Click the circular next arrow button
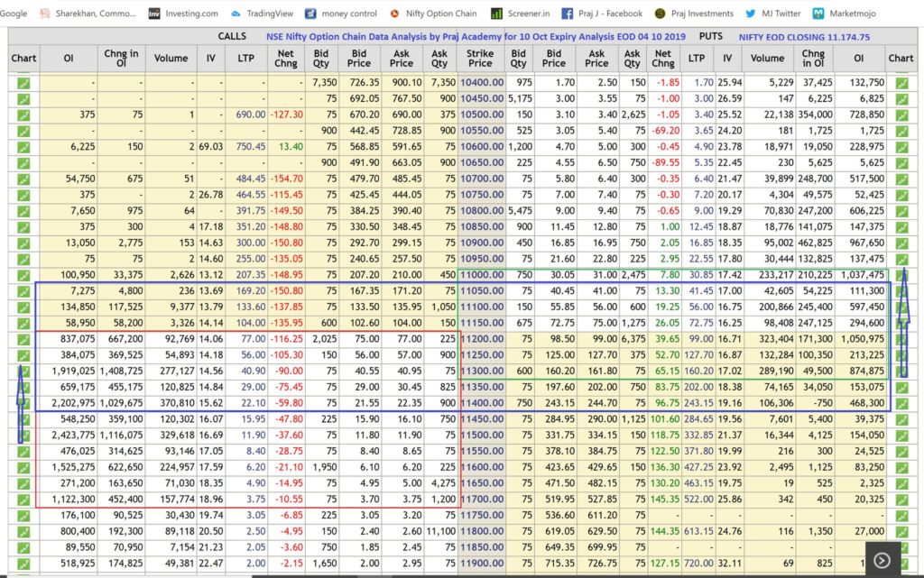This screenshot has height=578, width=924. tap(882, 560)
